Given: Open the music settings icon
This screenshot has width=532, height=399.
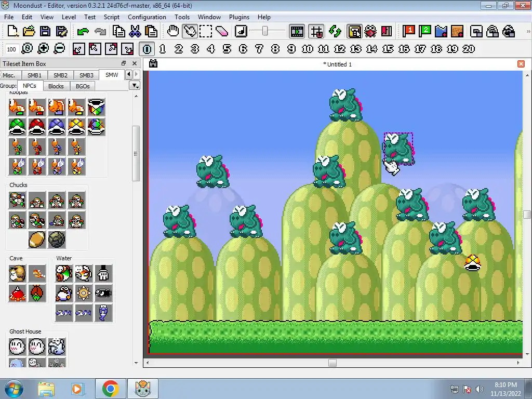Looking at the screenshot, I should click(x=241, y=32).
